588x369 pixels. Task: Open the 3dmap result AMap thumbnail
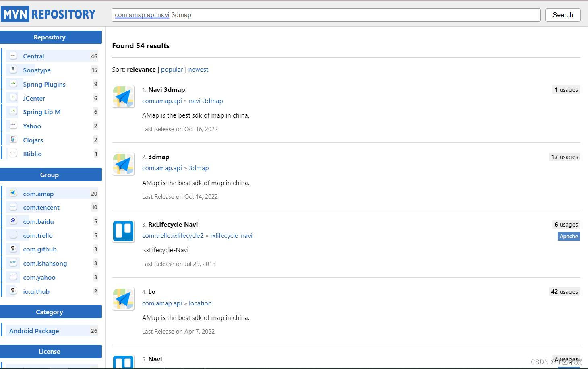tap(123, 164)
